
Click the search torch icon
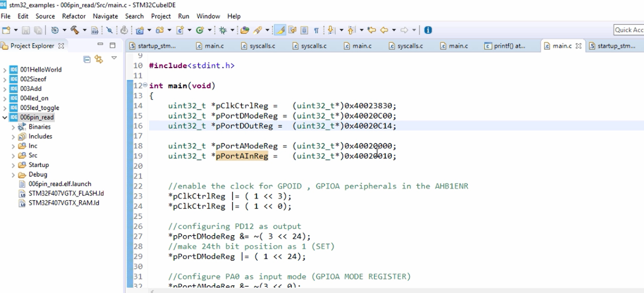point(258,30)
